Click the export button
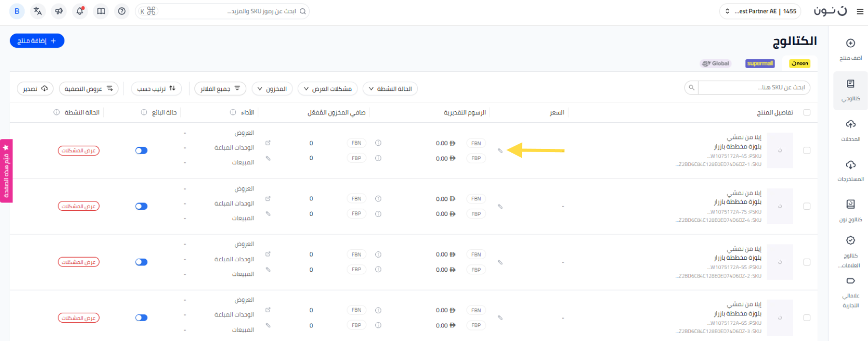This screenshot has height=341, width=868. (35, 89)
